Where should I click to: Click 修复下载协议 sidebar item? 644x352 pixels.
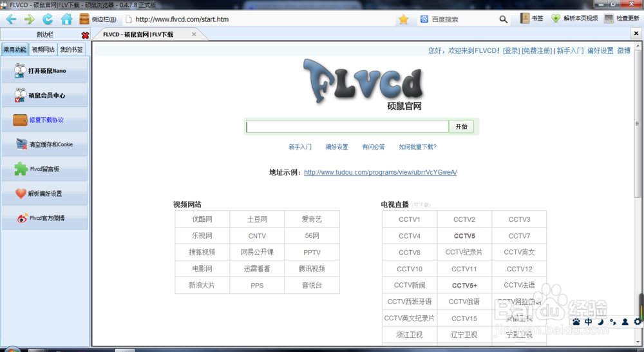pos(44,120)
